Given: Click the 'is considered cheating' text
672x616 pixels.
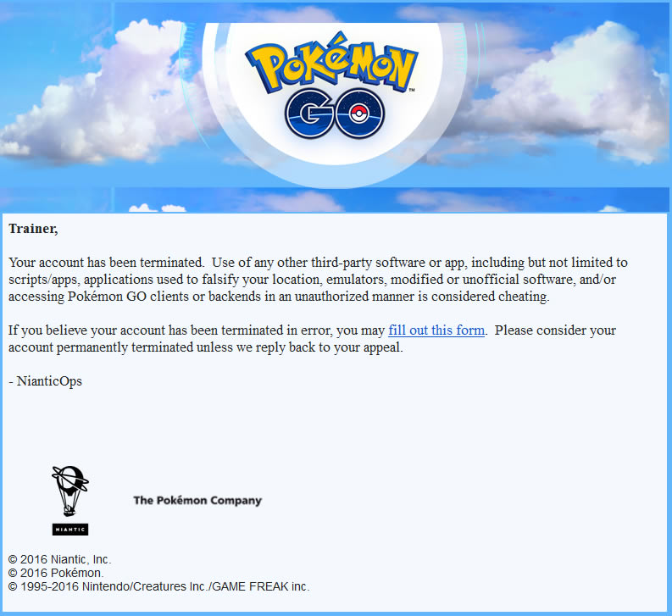Looking at the screenshot, I should [483, 297].
